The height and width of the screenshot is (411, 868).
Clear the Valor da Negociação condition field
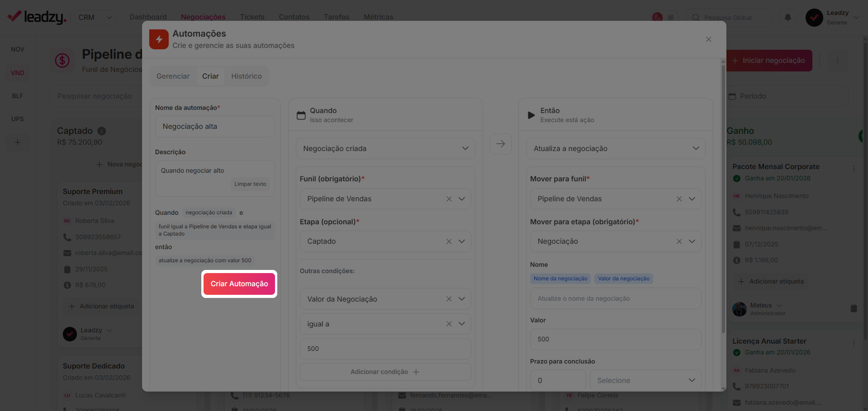449,299
